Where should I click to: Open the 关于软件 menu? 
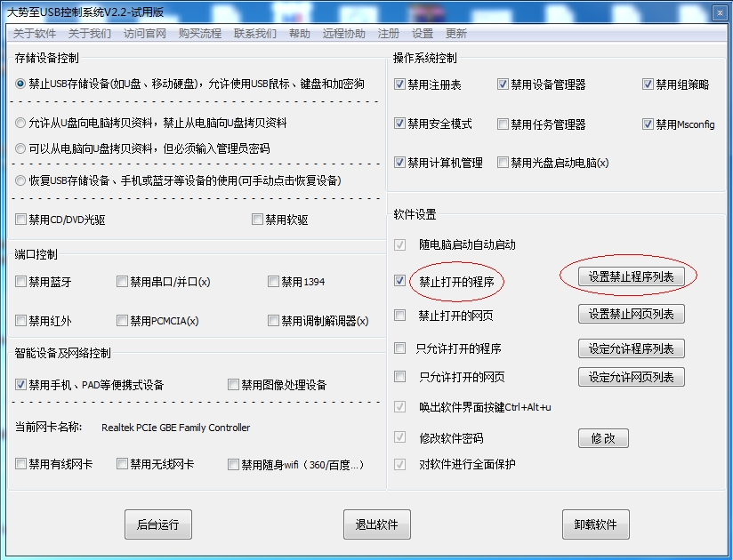tap(35, 34)
